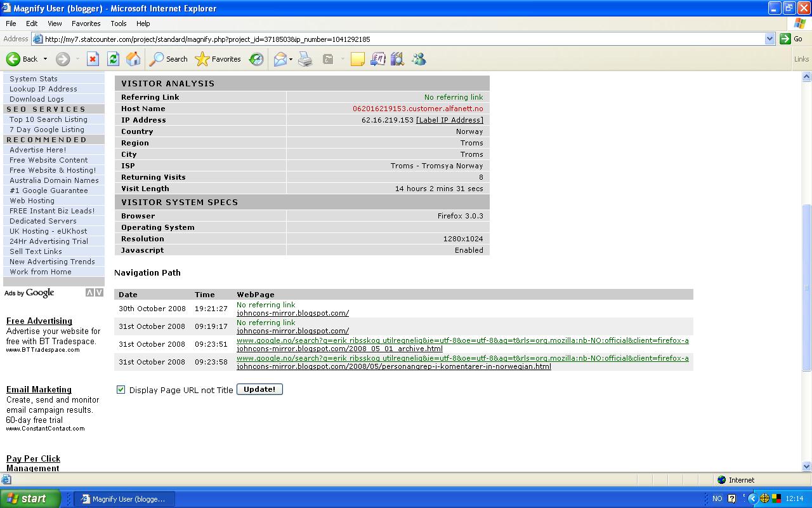Image resolution: width=812 pixels, height=508 pixels.
Task: Click the Links toolbar label
Action: click(x=801, y=59)
